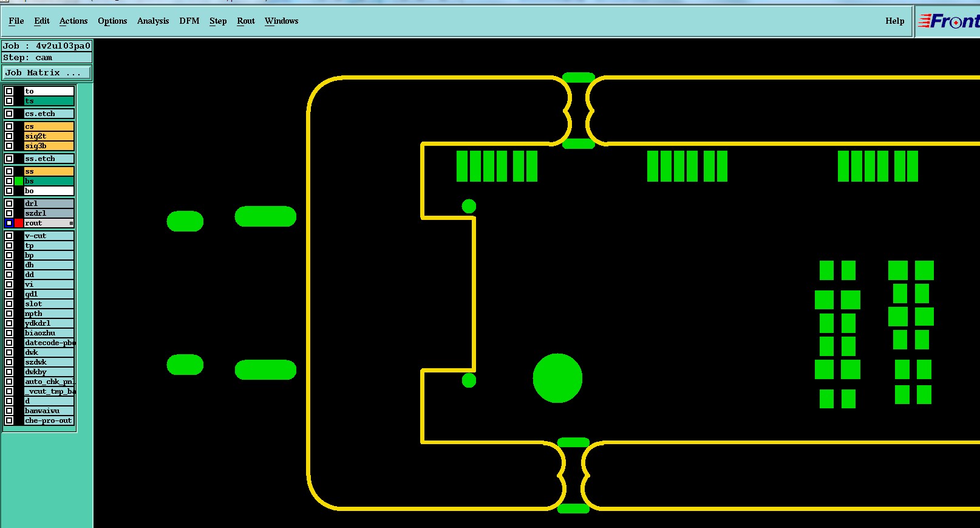This screenshot has width=980, height=528.
Task: Toggle the checkbox for layer v-cut
Action: (x=9, y=236)
